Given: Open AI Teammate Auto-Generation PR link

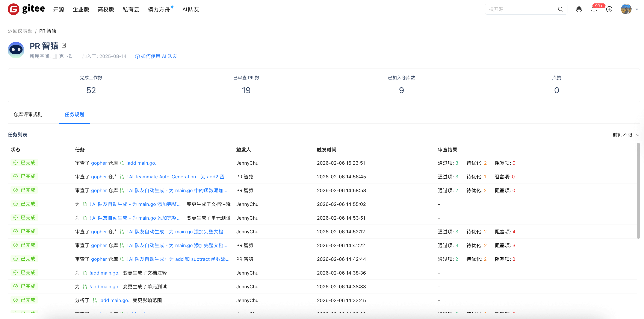Looking at the screenshot, I should click(177, 177).
